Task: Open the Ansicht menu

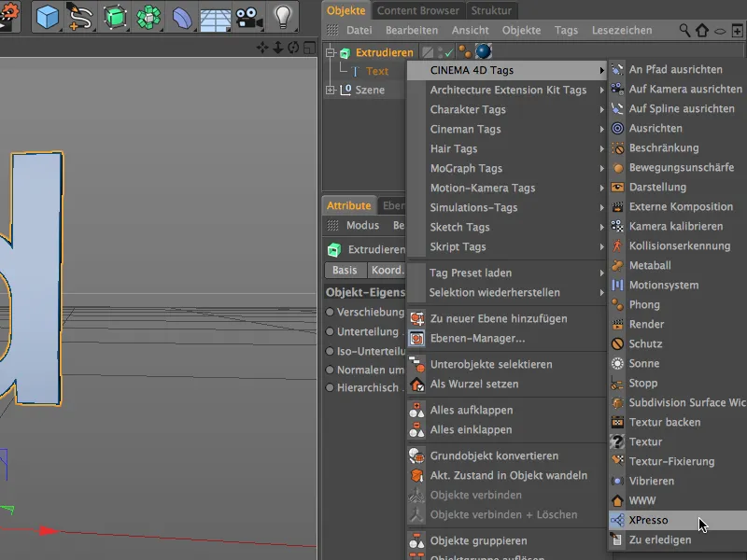Action: point(471,31)
